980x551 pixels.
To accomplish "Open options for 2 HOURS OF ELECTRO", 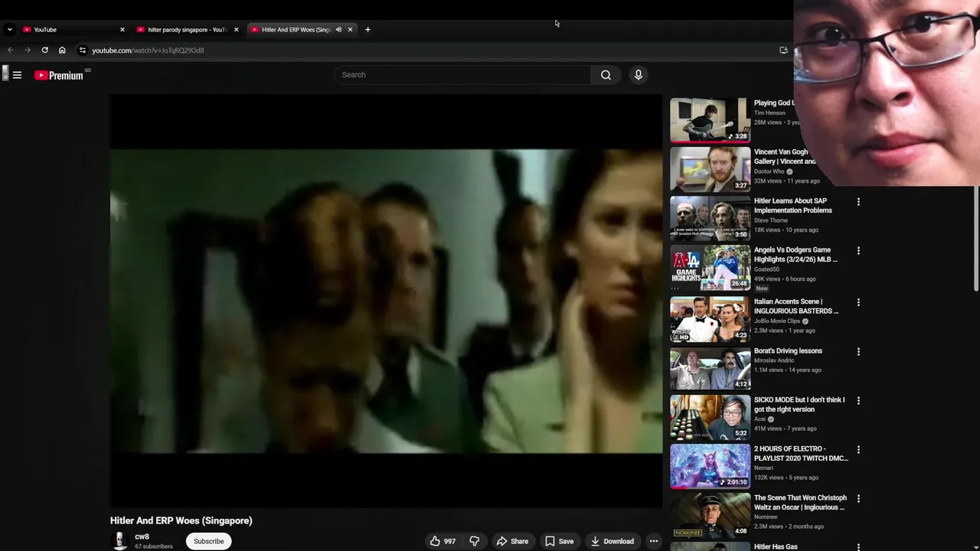I will pyautogui.click(x=858, y=450).
